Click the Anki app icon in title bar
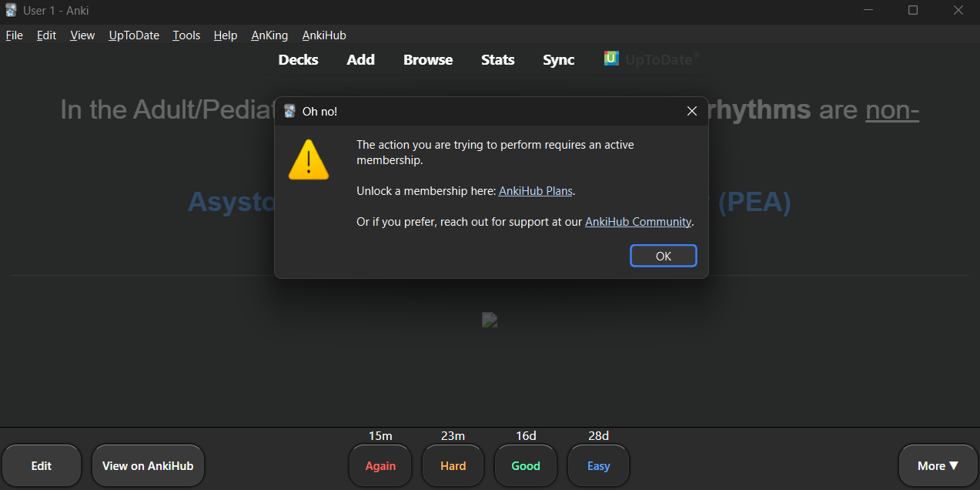The width and height of the screenshot is (980, 490). point(11,11)
